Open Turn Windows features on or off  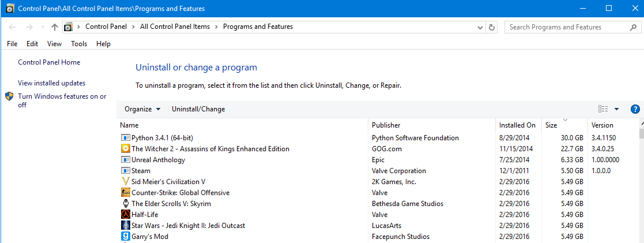(x=62, y=101)
